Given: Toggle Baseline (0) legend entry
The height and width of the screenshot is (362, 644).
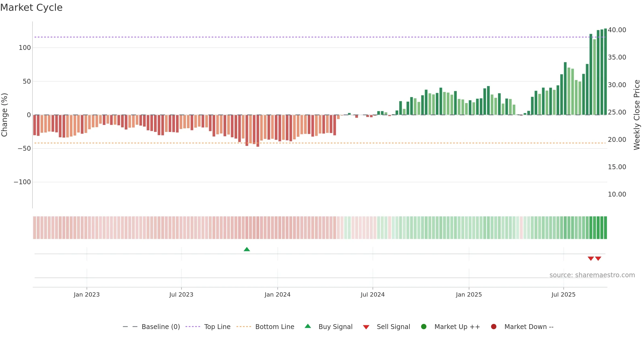Looking at the screenshot, I should click(x=151, y=327).
